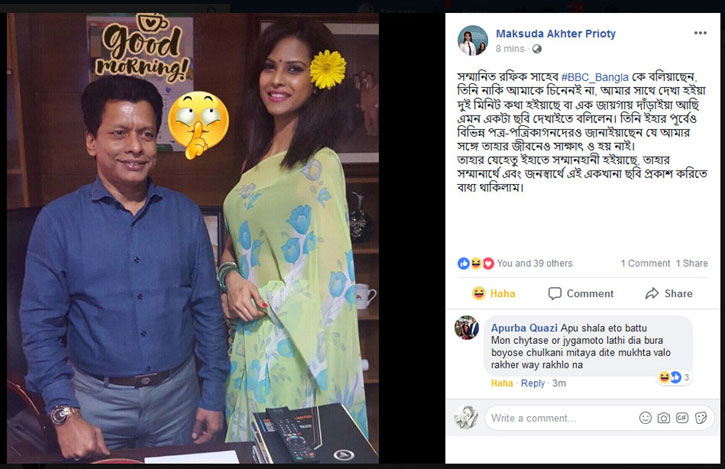Open the 1 Share list
The height and width of the screenshot is (469, 725).
click(x=691, y=263)
